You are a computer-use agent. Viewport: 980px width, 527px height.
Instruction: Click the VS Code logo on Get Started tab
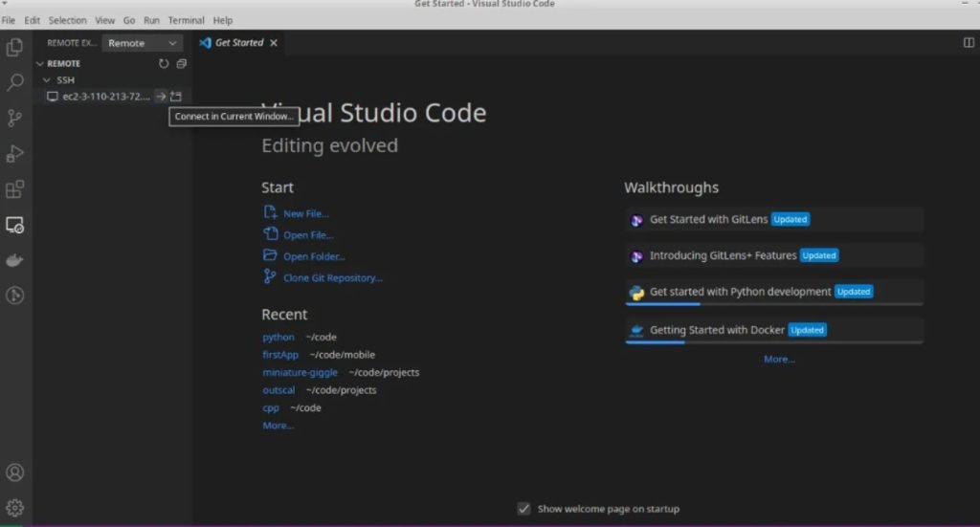point(205,42)
